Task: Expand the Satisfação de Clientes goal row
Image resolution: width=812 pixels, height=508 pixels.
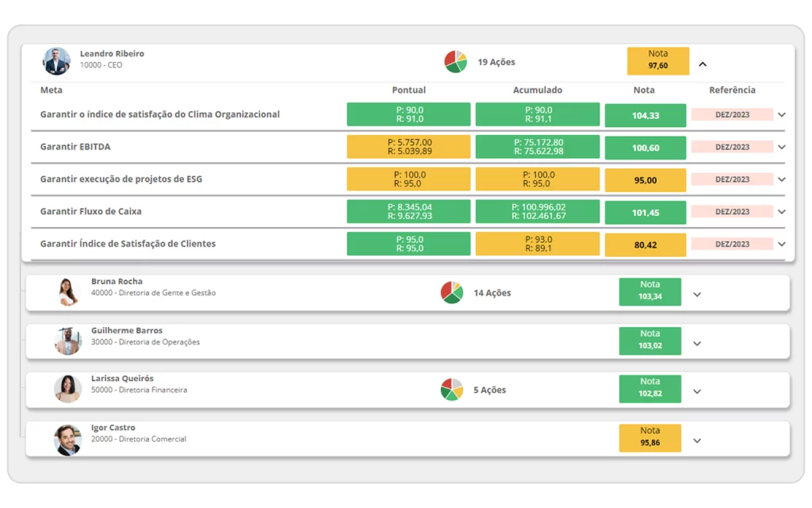Action: (782, 244)
